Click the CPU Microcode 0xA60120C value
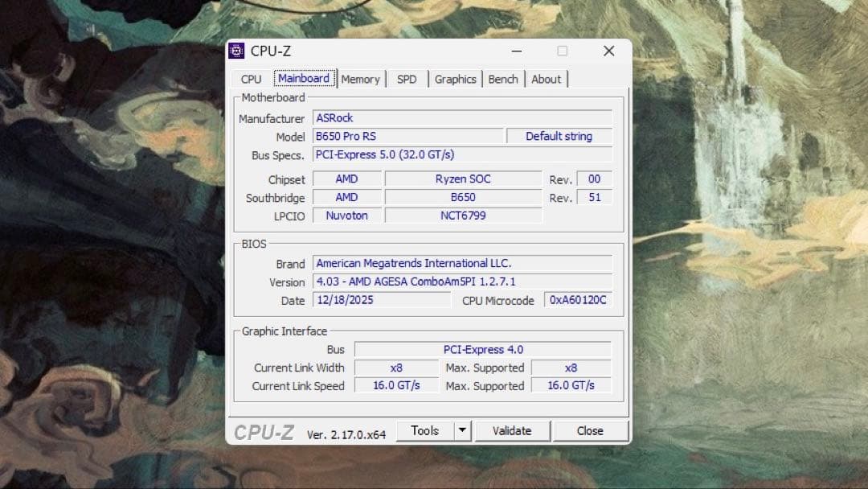Screen dimensions: 868x489 (x=578, y=300)
